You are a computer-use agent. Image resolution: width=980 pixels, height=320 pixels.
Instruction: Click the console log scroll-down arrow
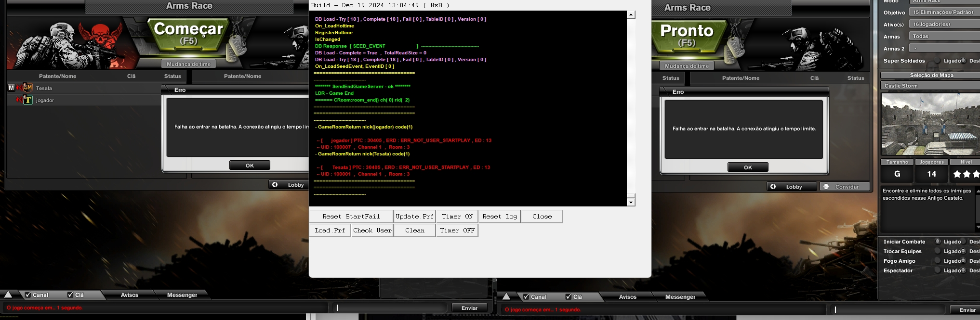(631, 203)
